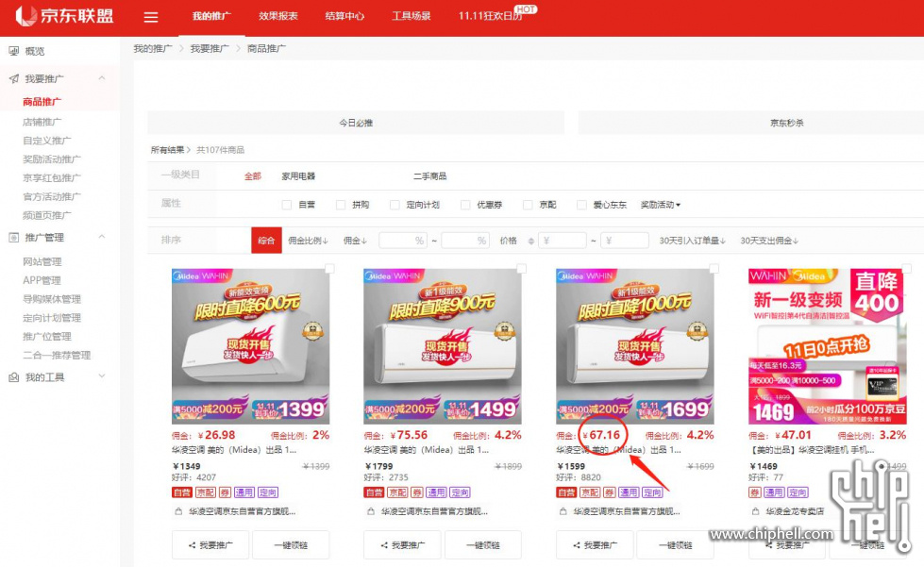
Task: Open the 奖励活动 dropdown filter
Action: click(661, 205)
